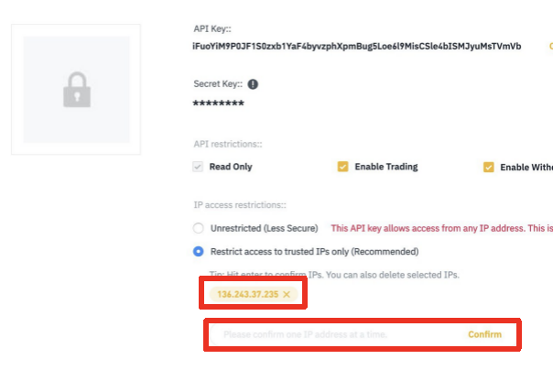
Task: Choose Restrict access to trusted IPs only
Action: [198, 251]
